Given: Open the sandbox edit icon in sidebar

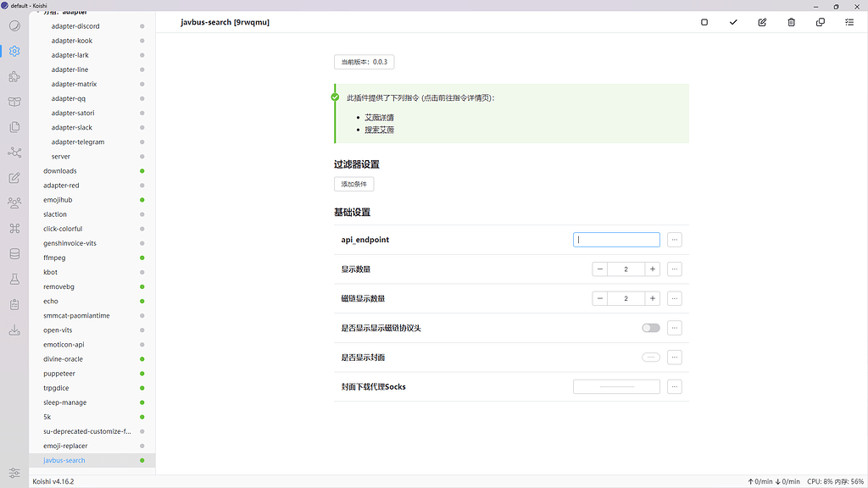Looking at the screenshot, I should click(x=14, y=179).
